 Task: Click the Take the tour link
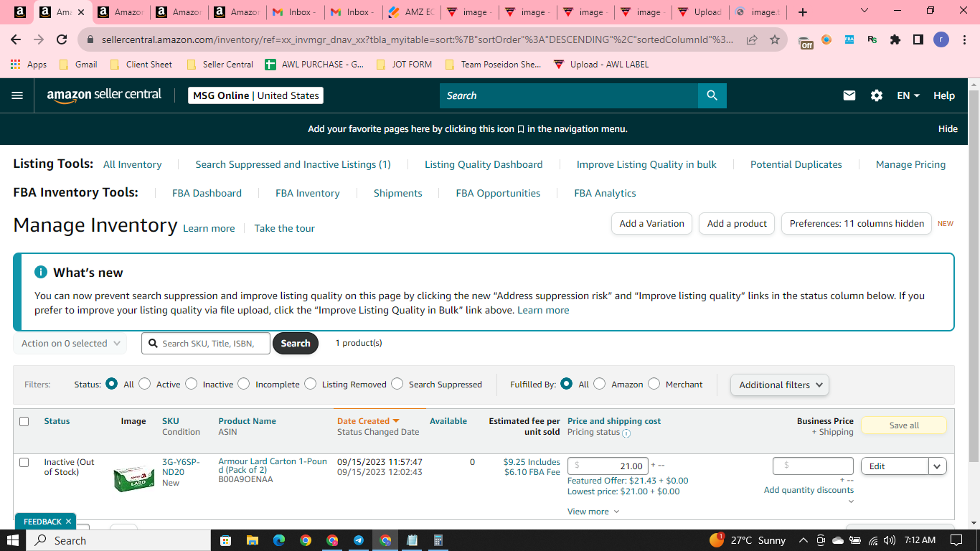click(x=285, y=228)
